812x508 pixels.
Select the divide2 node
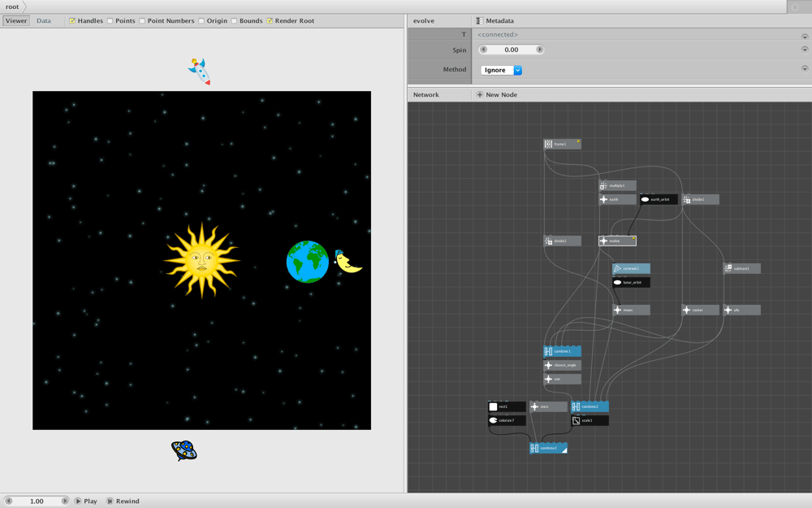coord(563,241)
